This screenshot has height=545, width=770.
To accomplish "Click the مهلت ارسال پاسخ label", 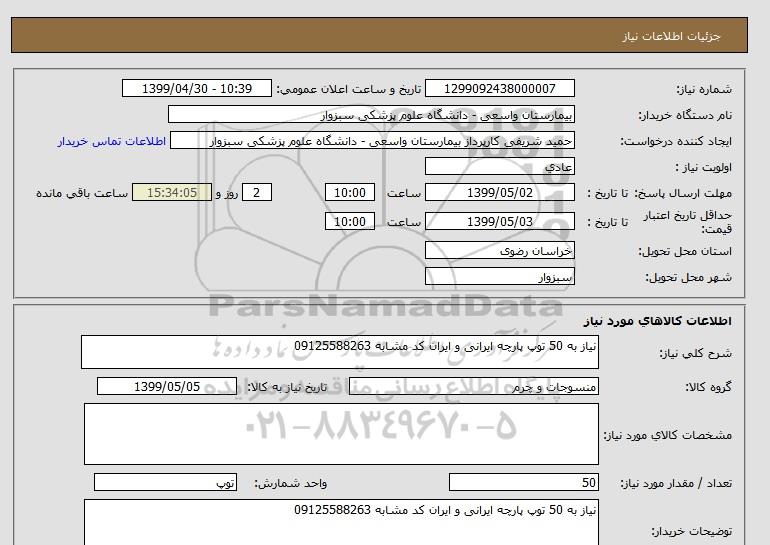I will point(683,193).
